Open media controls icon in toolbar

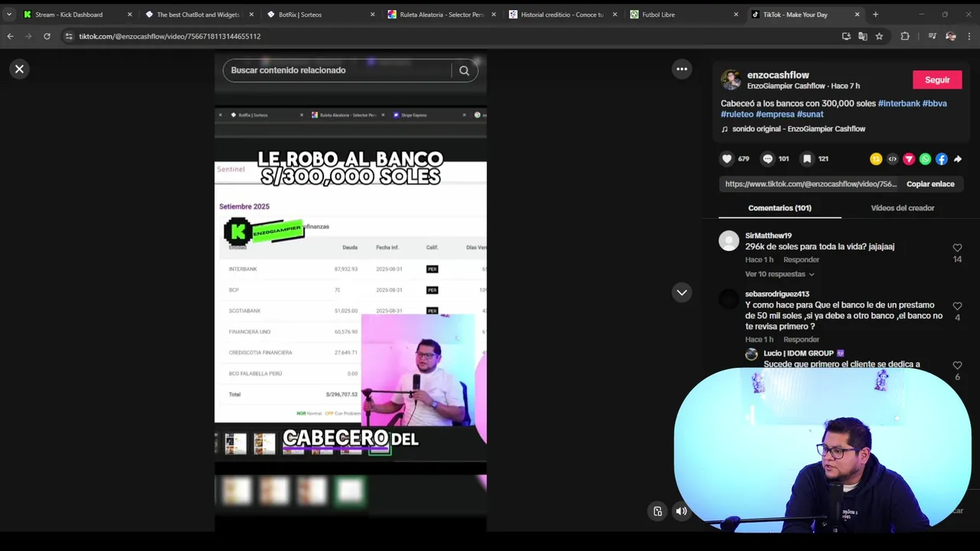(x=932, y=36)
